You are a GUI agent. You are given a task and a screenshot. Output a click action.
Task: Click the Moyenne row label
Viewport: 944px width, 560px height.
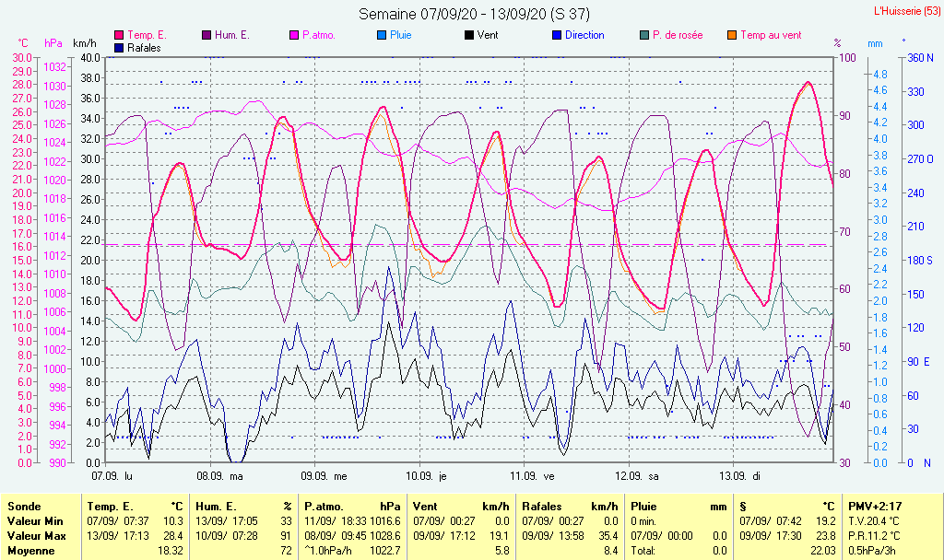[x=30, y=551]
